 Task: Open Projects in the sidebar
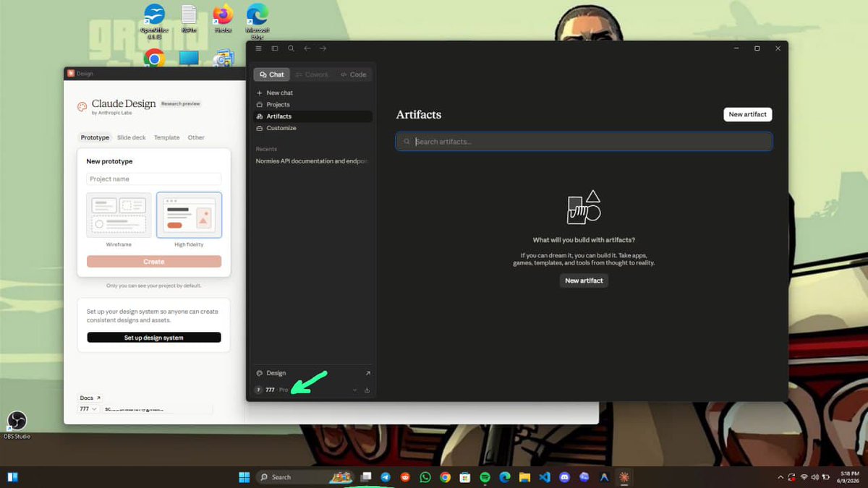(x=313, y=104)
